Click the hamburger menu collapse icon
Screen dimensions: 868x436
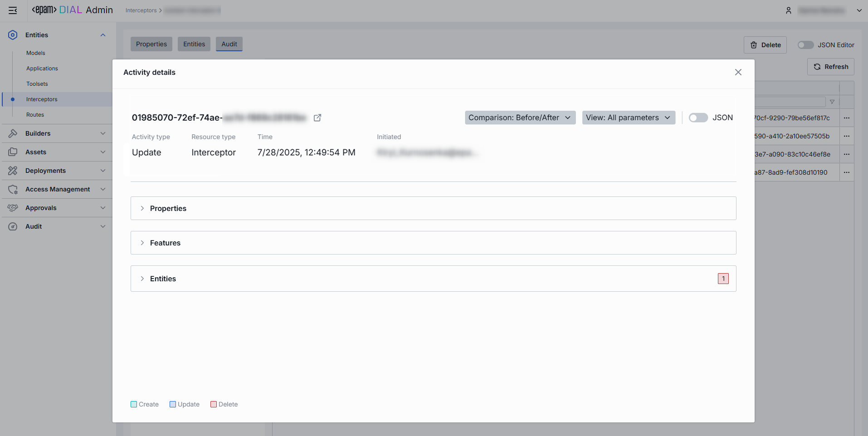[x=13, y=10]
